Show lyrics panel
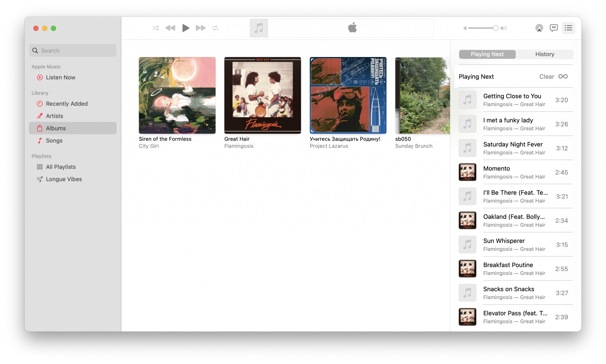The height and width of the screenshot is (364, 606). (554, 28)
